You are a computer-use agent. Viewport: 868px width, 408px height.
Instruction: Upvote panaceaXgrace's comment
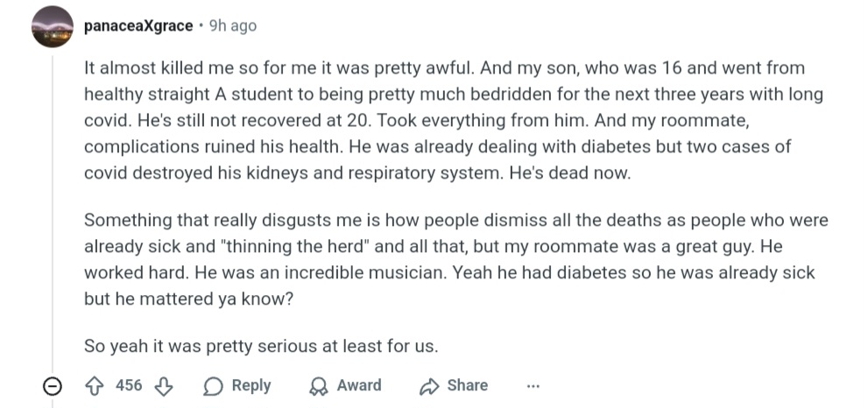point(95,386)
